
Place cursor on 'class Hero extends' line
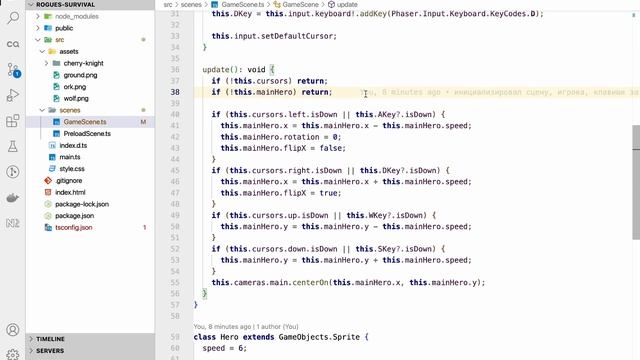pyautogui.click(x=281, y=337)
